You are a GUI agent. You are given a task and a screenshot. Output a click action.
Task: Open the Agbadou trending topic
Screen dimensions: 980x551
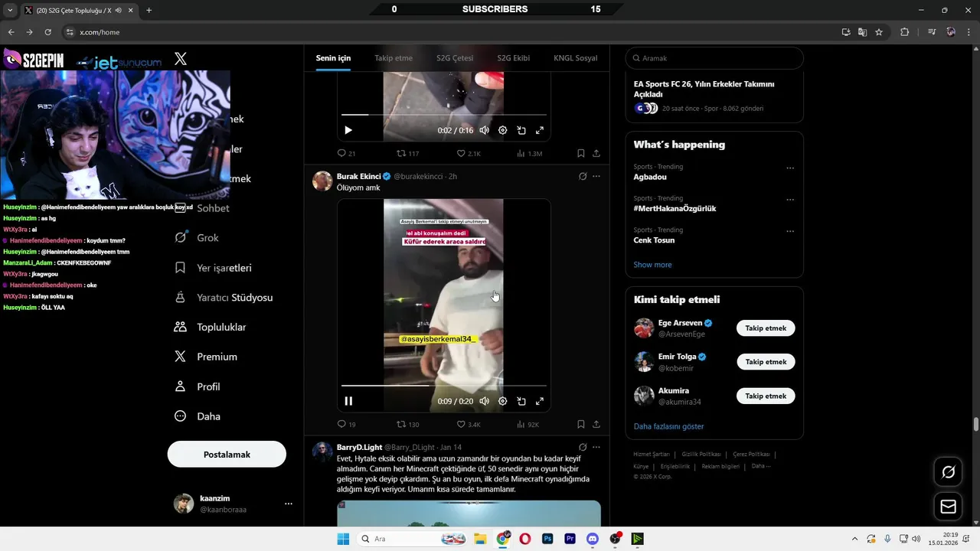[x=650, y=177]
